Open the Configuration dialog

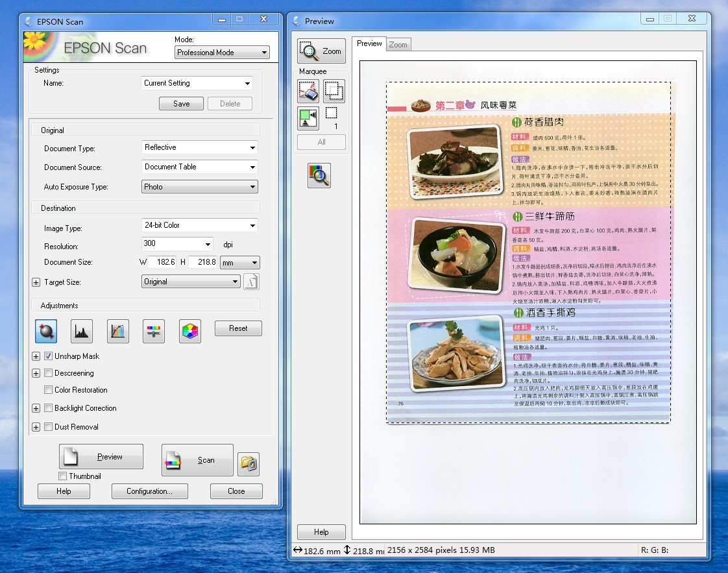(x=149, y=491)
